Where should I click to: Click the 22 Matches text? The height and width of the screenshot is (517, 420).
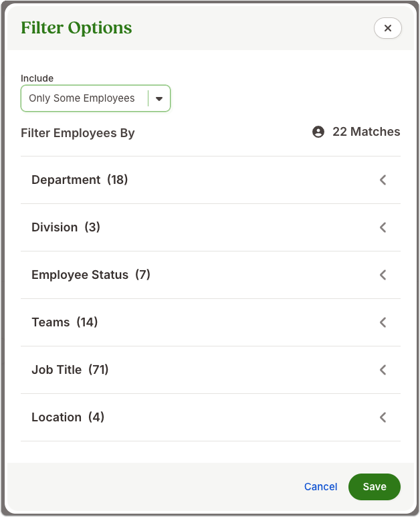(366, 132)
